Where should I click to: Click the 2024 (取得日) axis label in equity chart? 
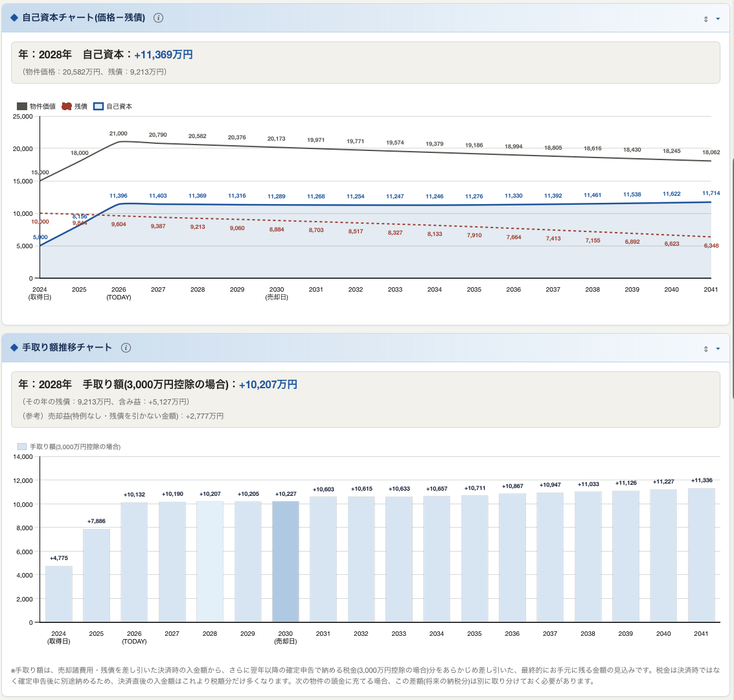pyautogui.click(x=40, y=293)
